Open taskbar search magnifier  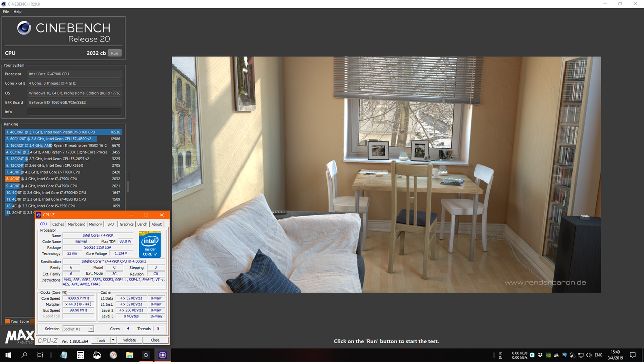point(24,355)
